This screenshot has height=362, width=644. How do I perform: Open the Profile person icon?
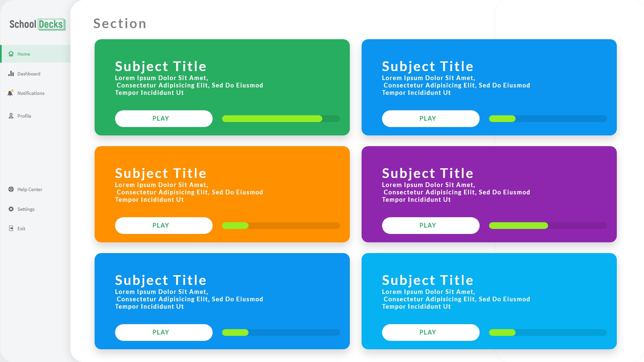click(10, 116)
